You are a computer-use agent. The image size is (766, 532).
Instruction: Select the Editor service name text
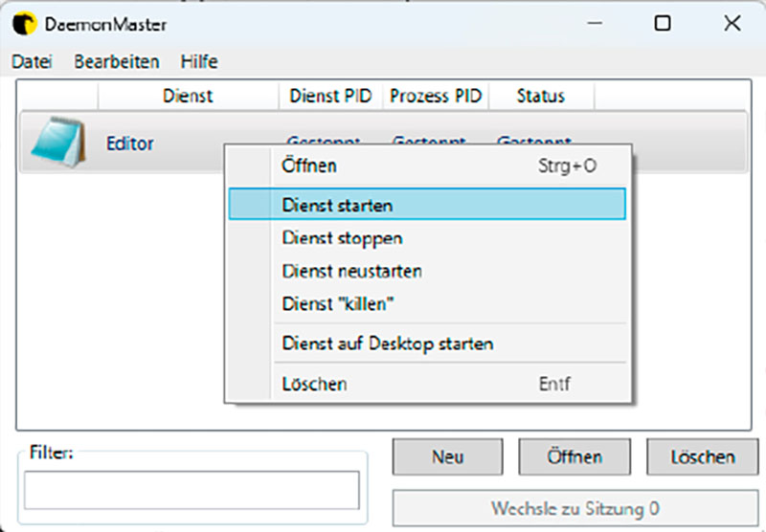(130, 144)
